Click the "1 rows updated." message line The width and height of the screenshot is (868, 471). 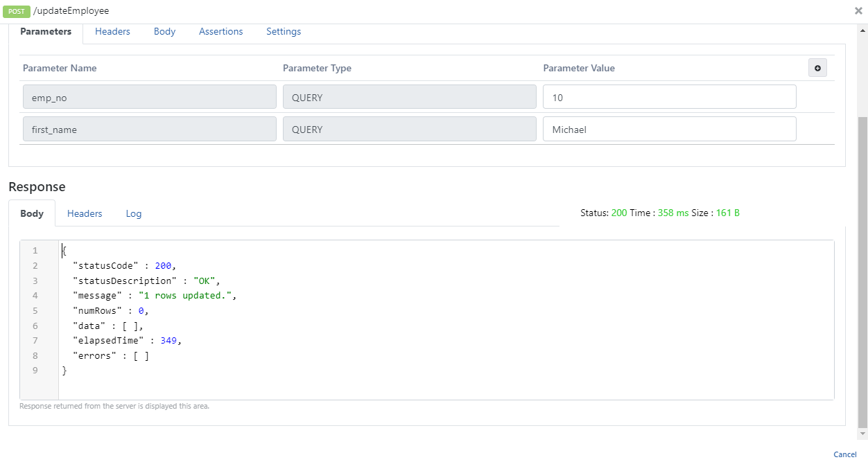155,295
